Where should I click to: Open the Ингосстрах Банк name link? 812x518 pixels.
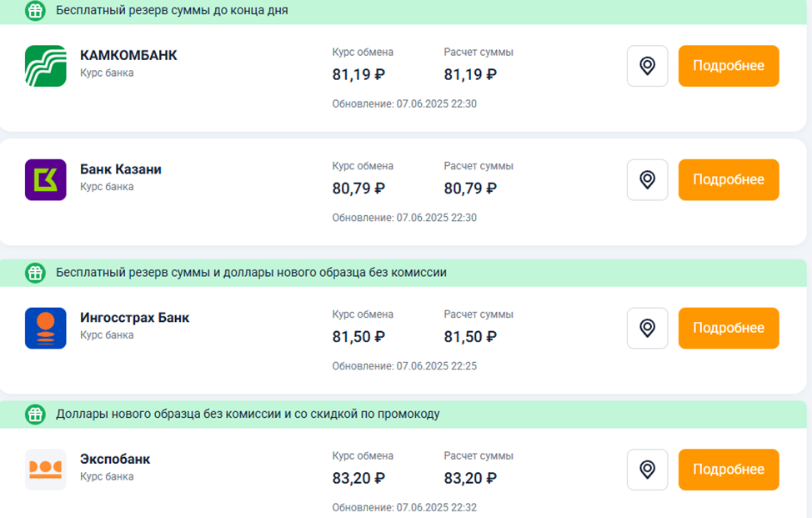[134, 318]
